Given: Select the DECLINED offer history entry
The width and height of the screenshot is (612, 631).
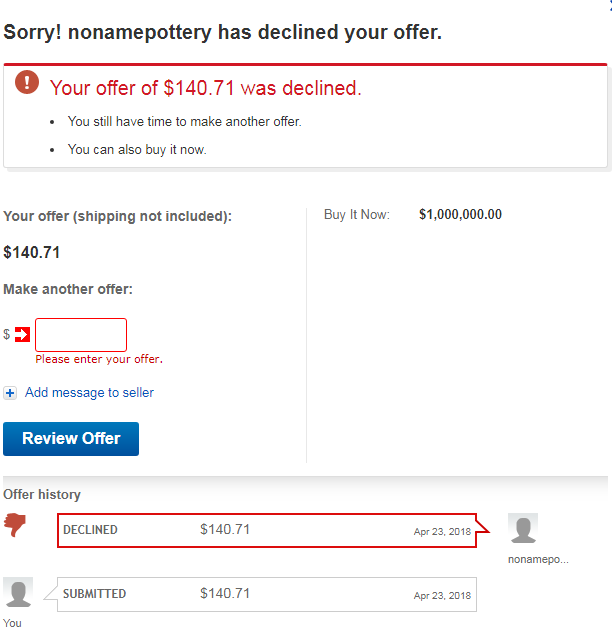Looking at the screenshot, I should click(267, 530).
